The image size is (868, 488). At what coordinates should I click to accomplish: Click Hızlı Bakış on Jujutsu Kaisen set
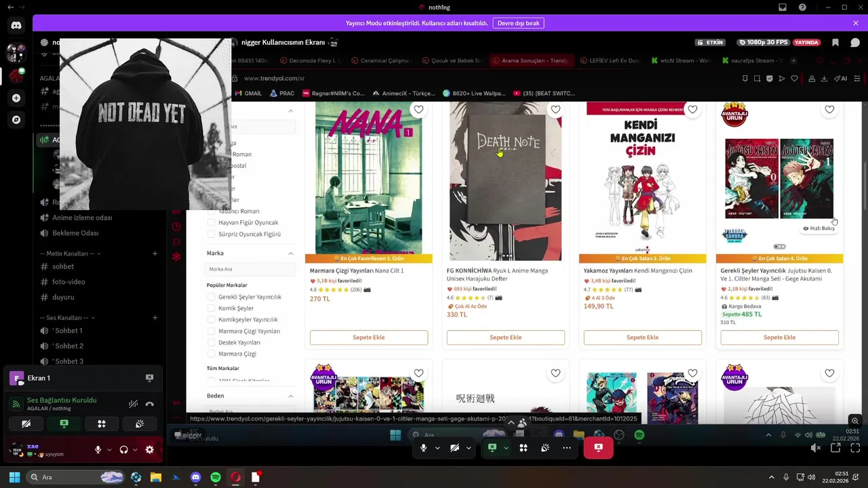pyautogui.click(x=818, y=228)
